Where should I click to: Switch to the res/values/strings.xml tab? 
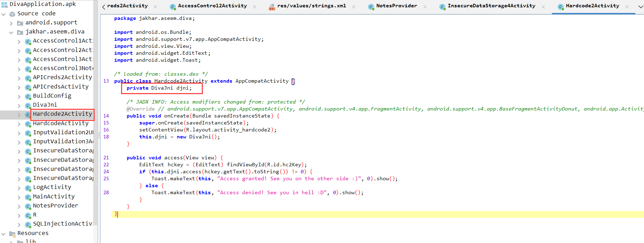coord(311,6)
